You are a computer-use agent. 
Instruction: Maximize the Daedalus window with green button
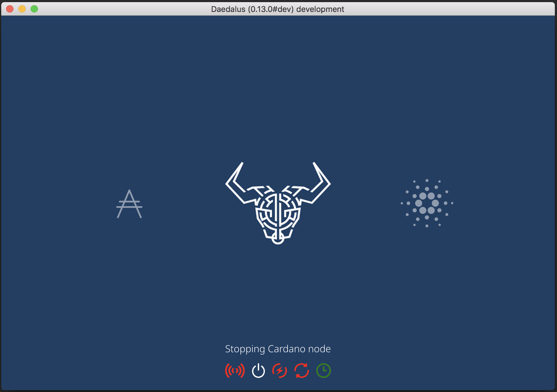34,9
